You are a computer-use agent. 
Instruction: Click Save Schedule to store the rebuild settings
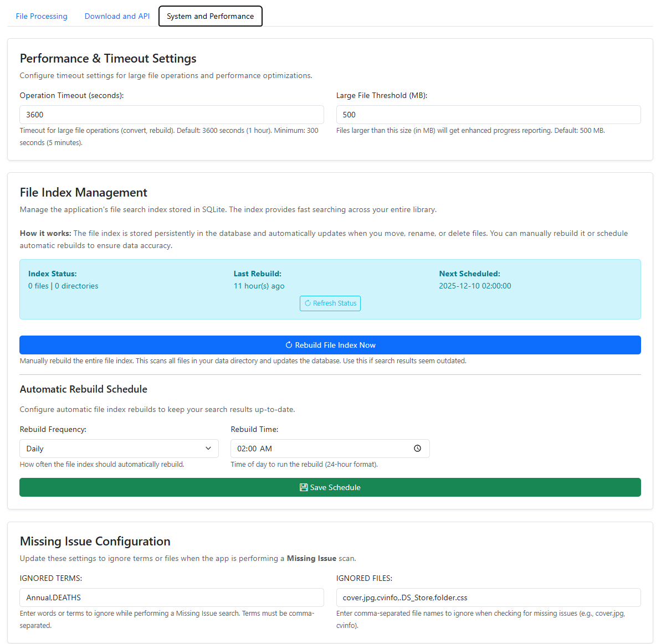click(330, 487)
